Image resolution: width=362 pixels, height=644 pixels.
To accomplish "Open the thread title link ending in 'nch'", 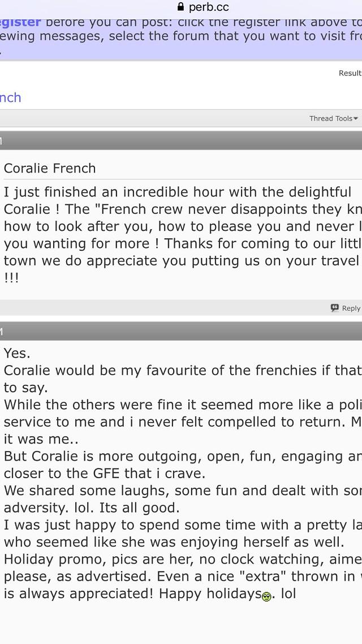I will coord(10,97).
